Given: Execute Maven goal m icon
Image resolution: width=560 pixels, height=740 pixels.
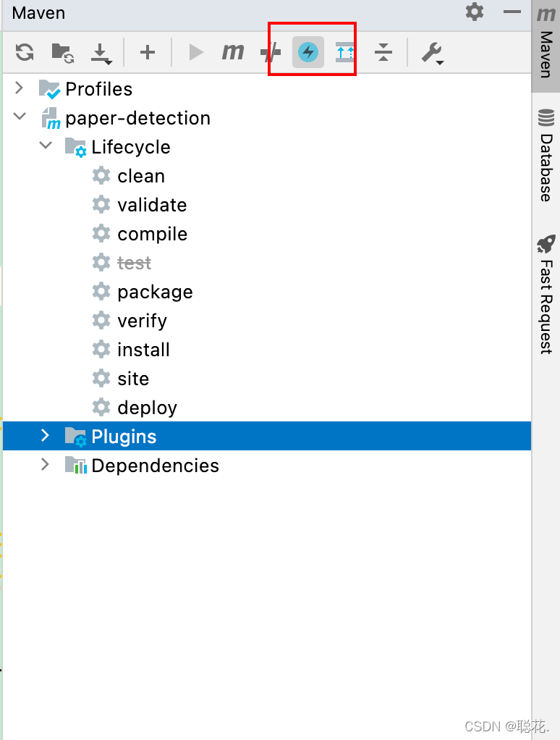Looking at the screenshot, I should (x=233, y=52).
